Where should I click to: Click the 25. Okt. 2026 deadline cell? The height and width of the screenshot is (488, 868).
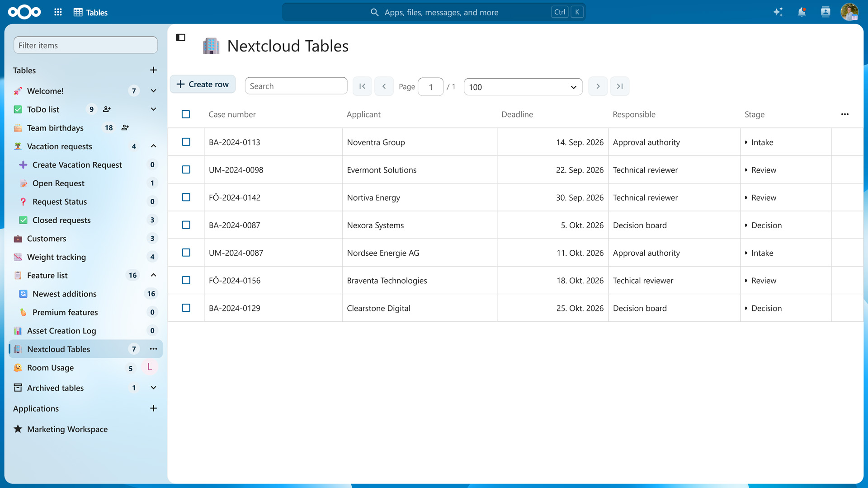552,308
